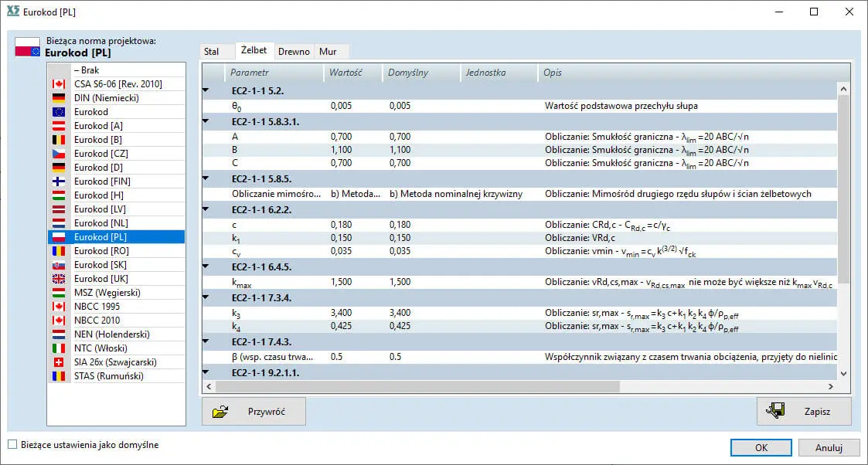Viewport: 868px width, 465px height.
Task: Click the save-disk icon on the Zapisz button
Action: pos(775,412)
